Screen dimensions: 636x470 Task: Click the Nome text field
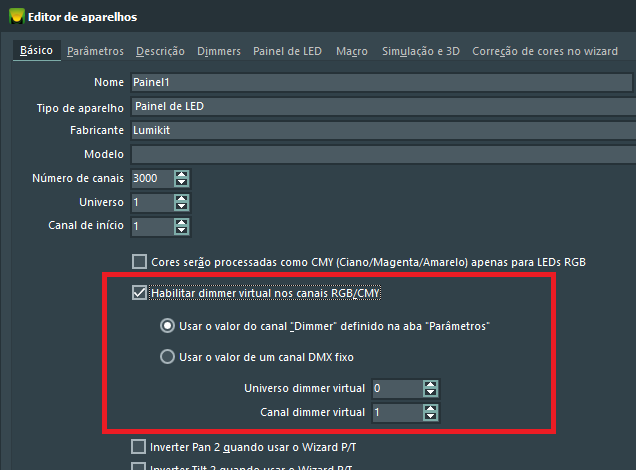[380, 83]
